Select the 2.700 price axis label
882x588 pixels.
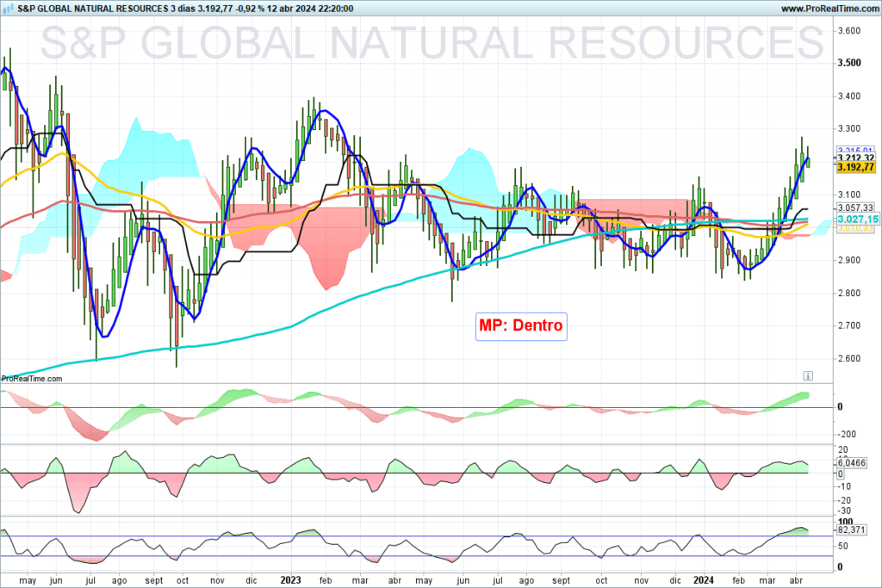pos(848,325)
